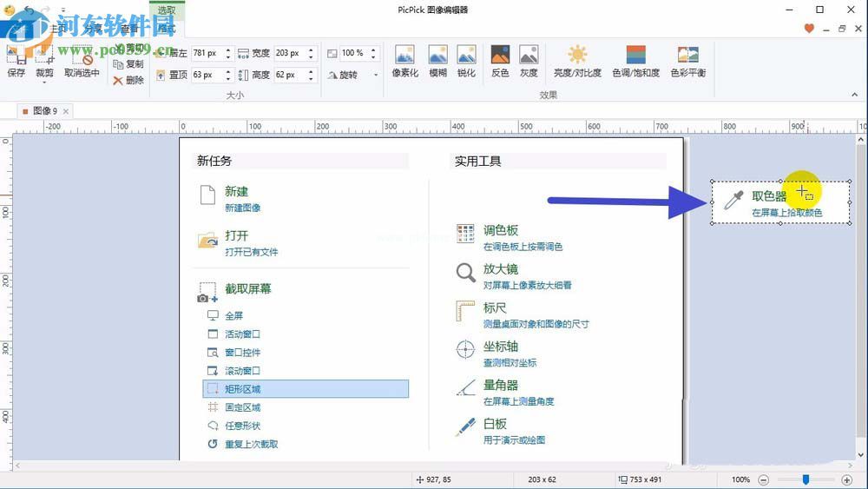Switch to the 主页 ribbon tab

click(x=59, y=29)
